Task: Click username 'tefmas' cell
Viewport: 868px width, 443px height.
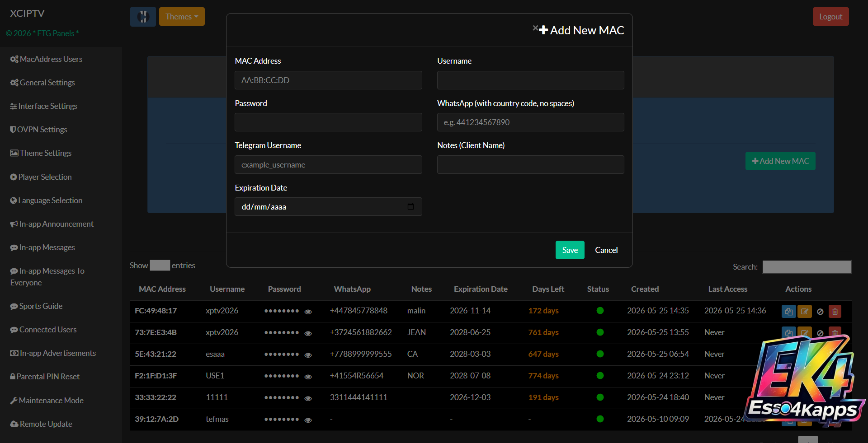Action: click(x=217, y=419)
